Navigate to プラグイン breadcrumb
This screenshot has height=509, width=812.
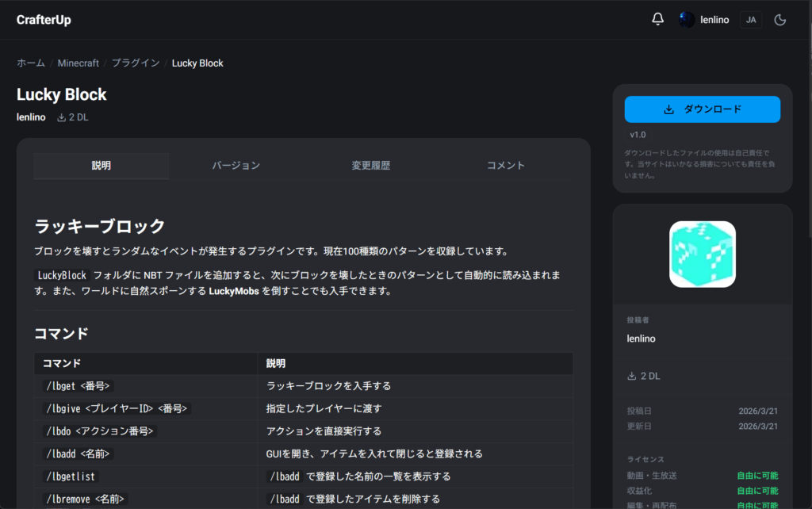click(135, 63)
